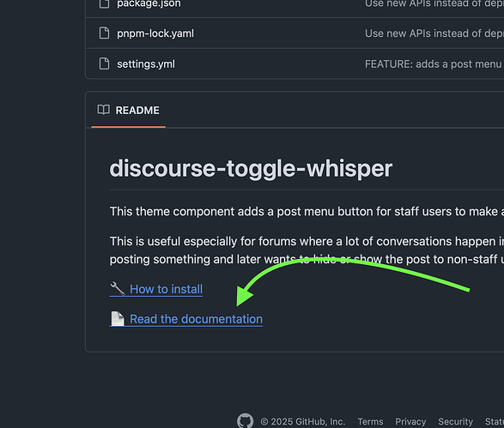The height and width of the screenshot is (428, 504).
Task: Open the commit message for package.json
Action: coord(434,3)
